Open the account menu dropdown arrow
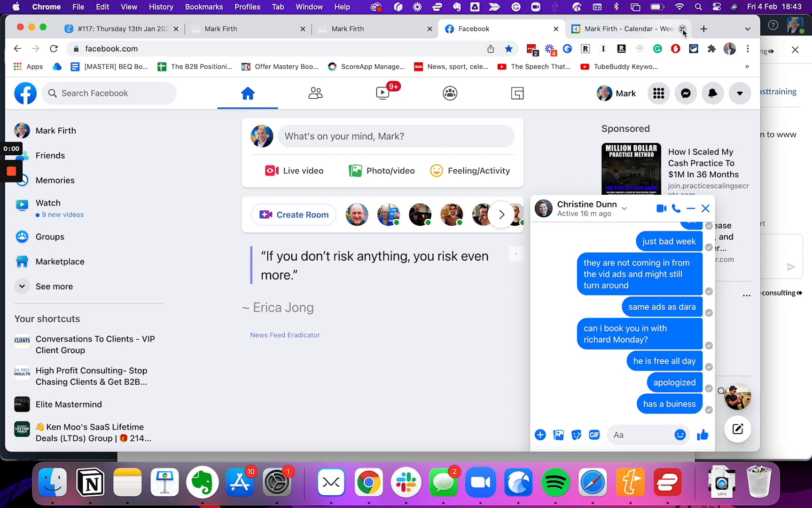The image size is (812, 508). 739,93
